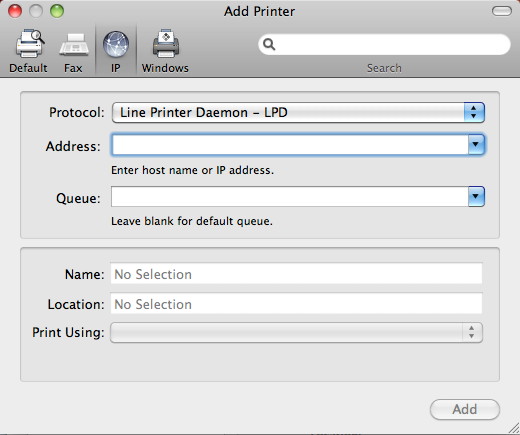Focus the Address text field
The image size is (520, 435).
click(x=290, y=144)
